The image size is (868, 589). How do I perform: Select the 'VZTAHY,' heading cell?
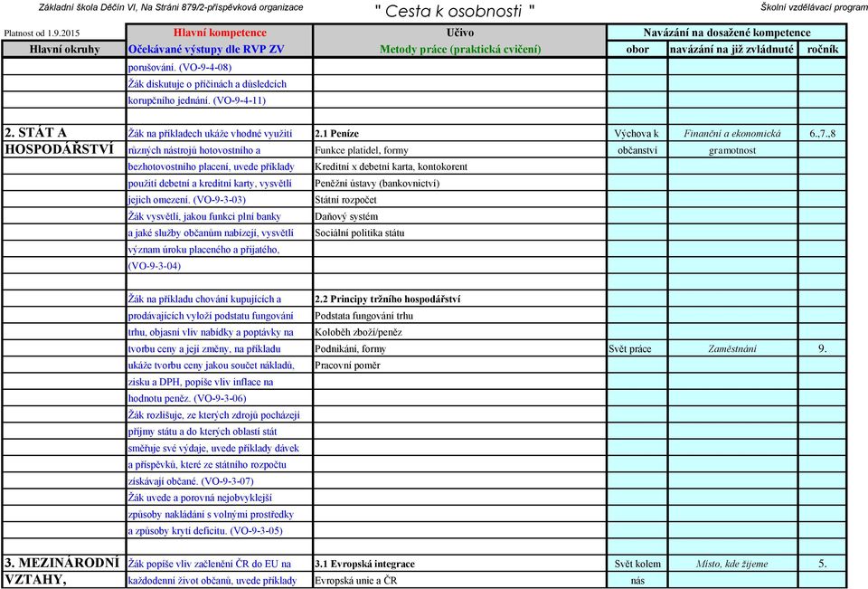[x=64, y=580]
